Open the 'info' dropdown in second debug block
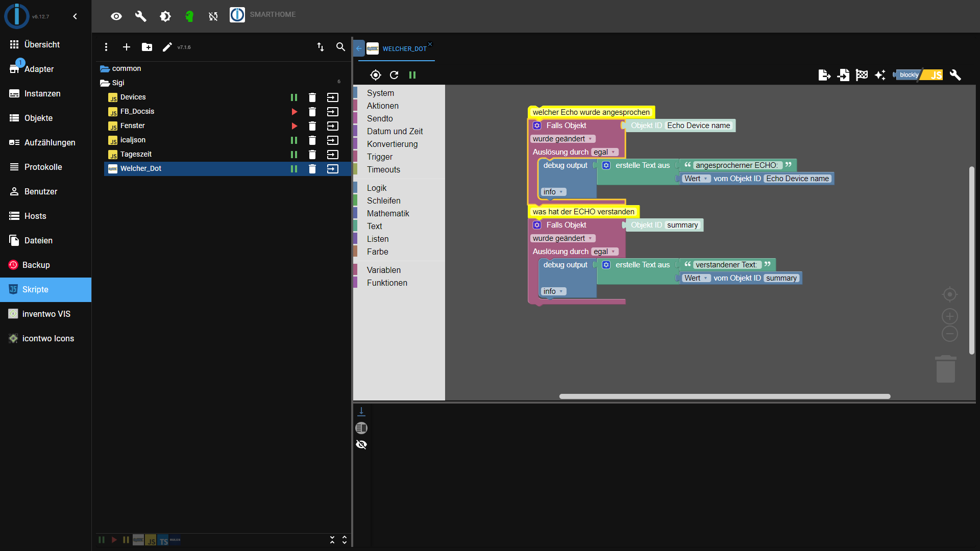980x551 pixels. point(553,291)
